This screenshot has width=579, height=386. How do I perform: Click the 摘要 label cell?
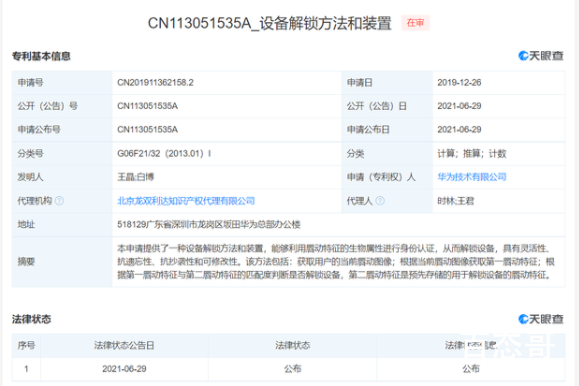[x=62, y=262]
